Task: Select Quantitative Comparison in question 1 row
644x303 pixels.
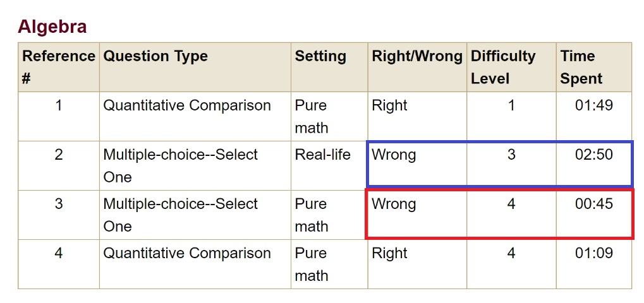Action: click(187, 105)
